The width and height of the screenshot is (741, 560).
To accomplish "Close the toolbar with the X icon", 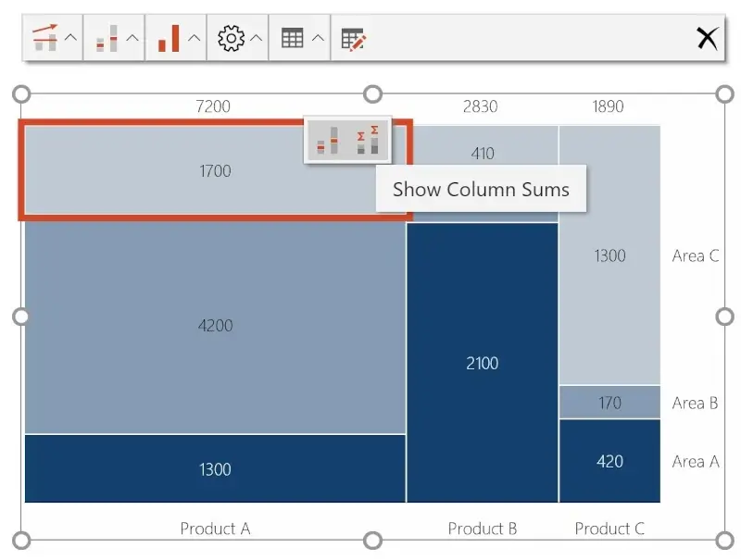I will pyautogui.click(x=707, y=38).
